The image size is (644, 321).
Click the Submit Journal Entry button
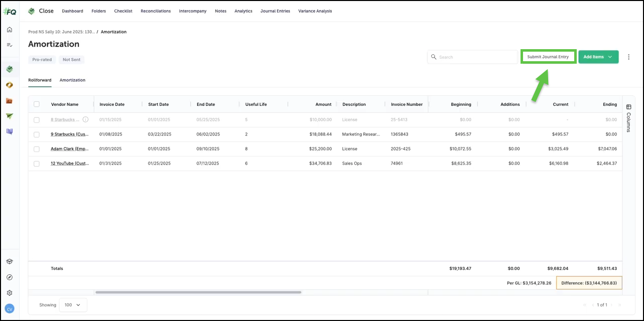pos(548,57)
